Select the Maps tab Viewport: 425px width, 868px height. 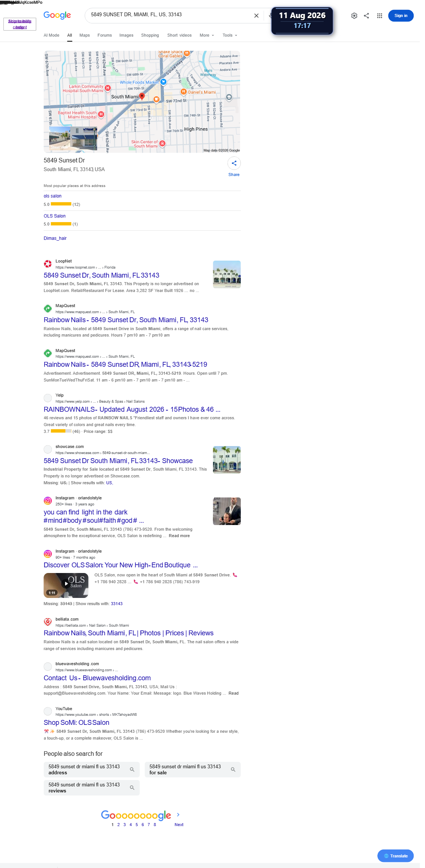pyautogui.click(x=85, y=35)
